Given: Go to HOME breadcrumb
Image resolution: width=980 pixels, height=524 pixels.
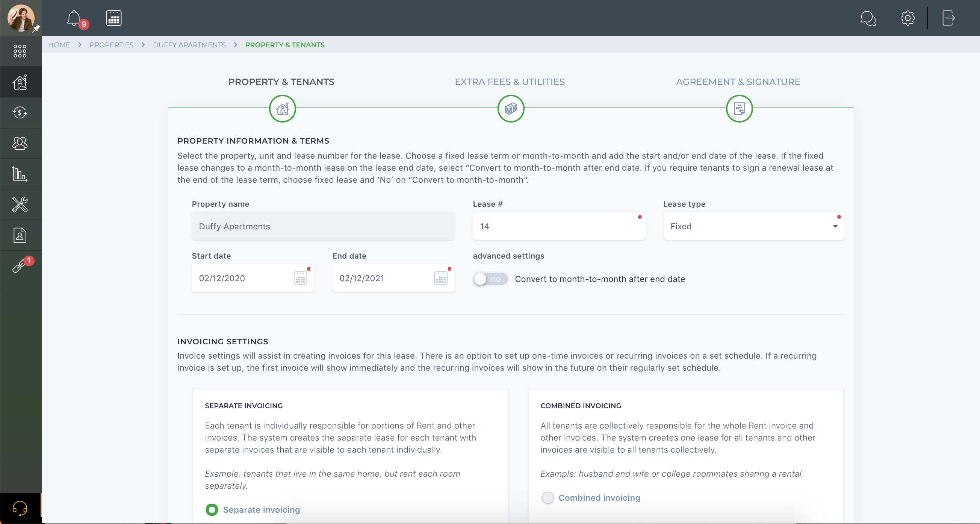Looking at the screenshot, I should (59, 45).
